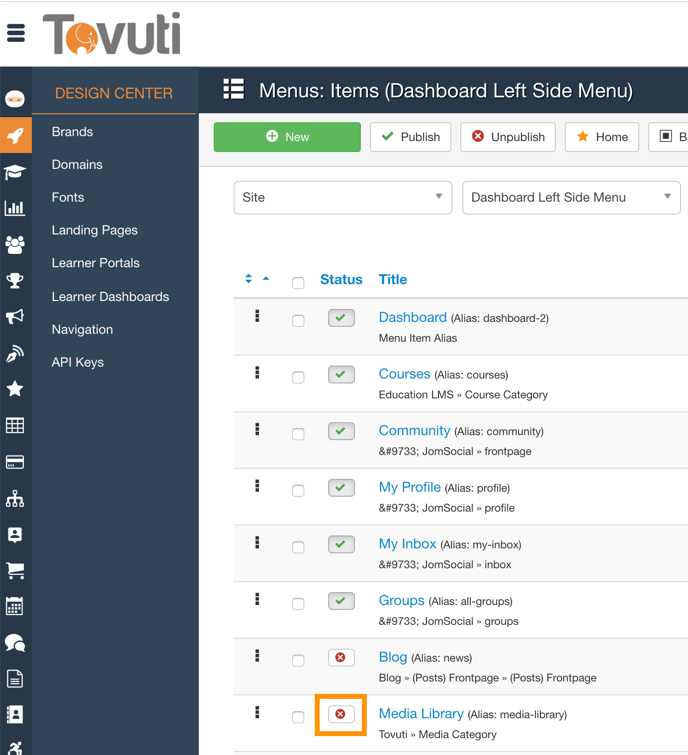This screenshot has width=688, height=755.
Task: Open the trophy sidebar icon
Action: 15,281
